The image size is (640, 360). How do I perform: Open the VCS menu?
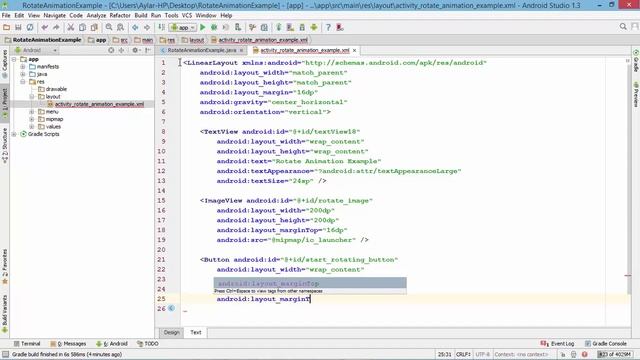pyautogui.click(x=187, y=16)
